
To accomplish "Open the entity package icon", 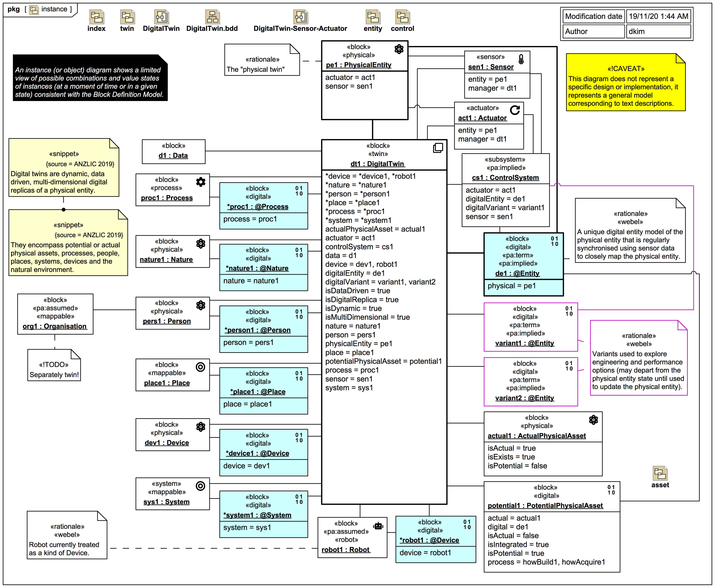I will point(373,17).
